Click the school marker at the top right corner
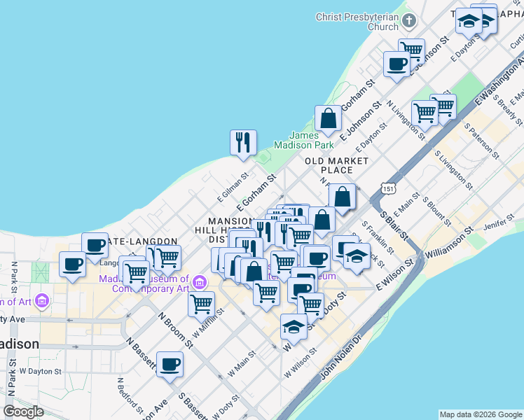 point(469,23)
